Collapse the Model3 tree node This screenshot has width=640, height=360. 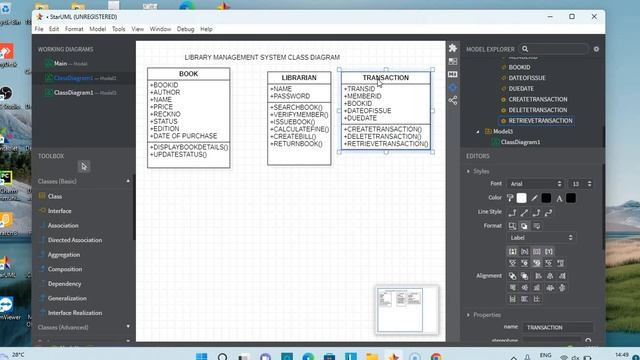[478, 131]
